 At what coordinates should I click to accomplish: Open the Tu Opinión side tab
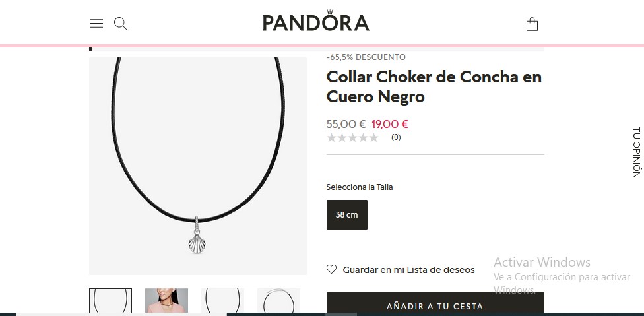click(636, 152)
